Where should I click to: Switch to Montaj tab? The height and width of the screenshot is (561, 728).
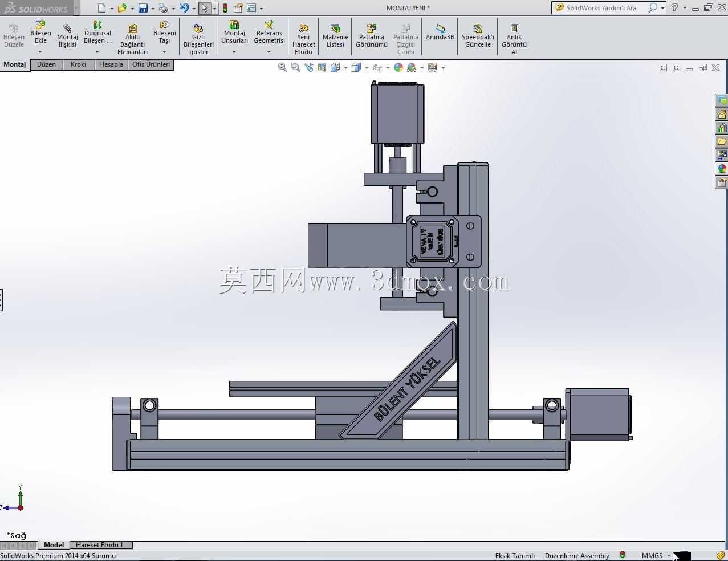[15, 64]
